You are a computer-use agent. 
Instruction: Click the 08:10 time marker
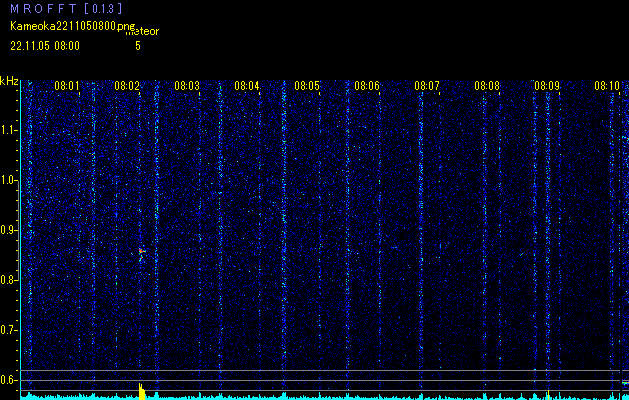607,86
